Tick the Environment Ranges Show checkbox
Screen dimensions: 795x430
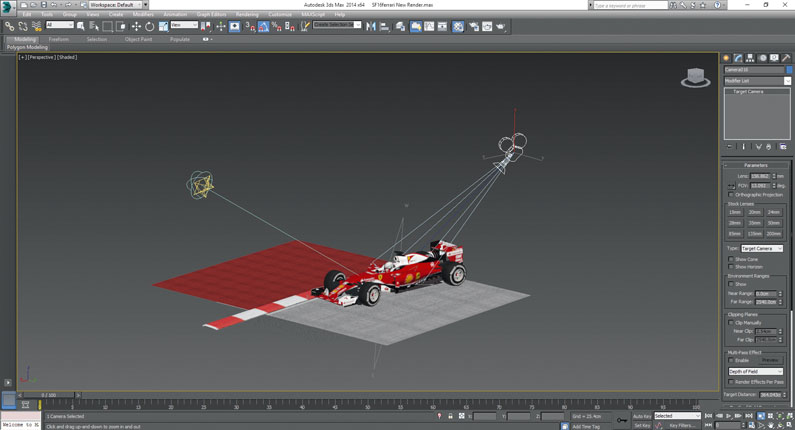[x=731, y=284]
